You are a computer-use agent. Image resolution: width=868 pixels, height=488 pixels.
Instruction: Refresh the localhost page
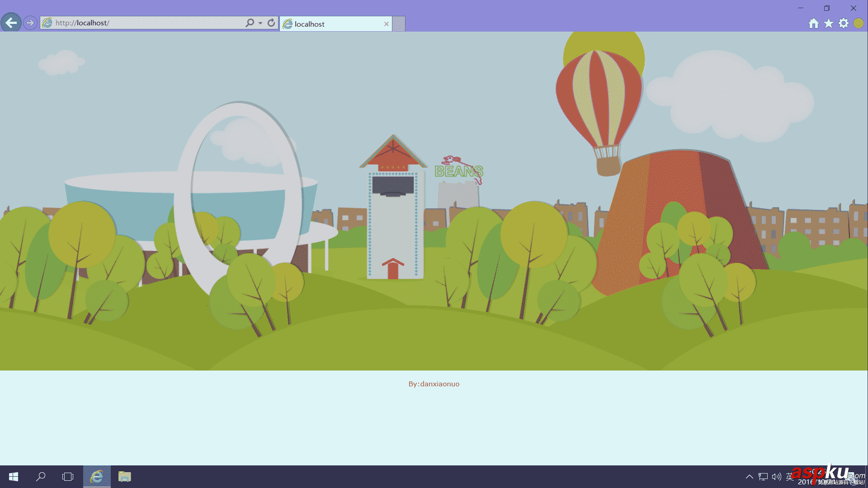point(271,23)
